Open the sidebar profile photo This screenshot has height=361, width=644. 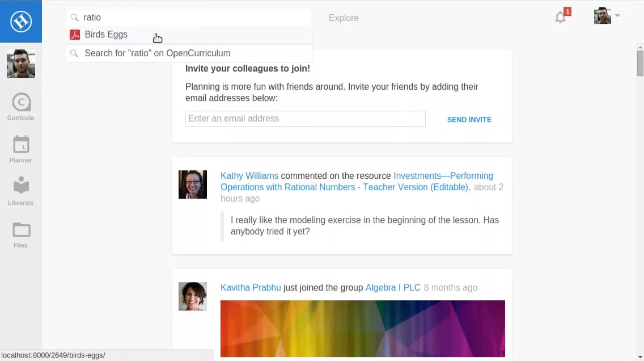pos(21,64)
